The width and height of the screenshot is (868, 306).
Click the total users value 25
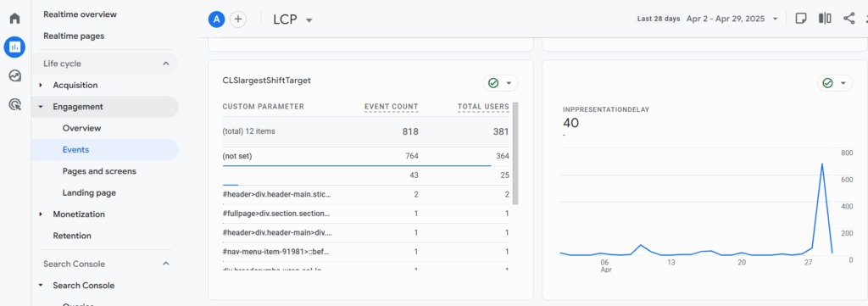(x=505, y=175)
